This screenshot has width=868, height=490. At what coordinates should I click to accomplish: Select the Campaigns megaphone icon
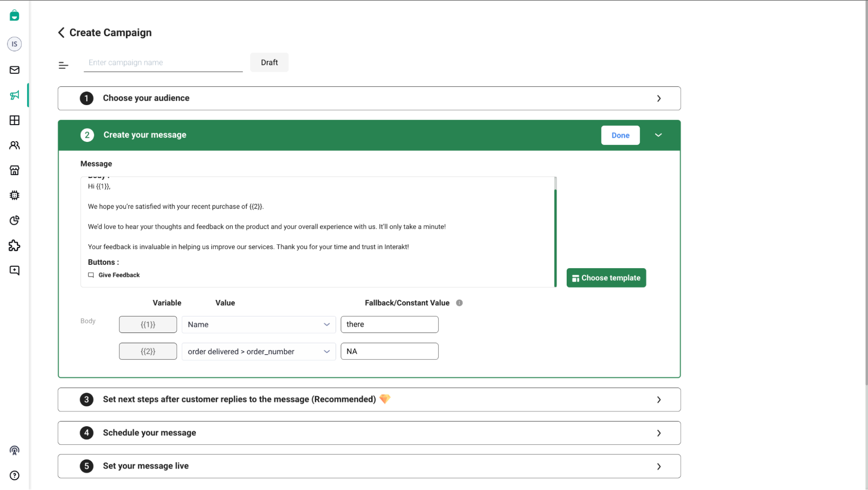coord(14,95)
